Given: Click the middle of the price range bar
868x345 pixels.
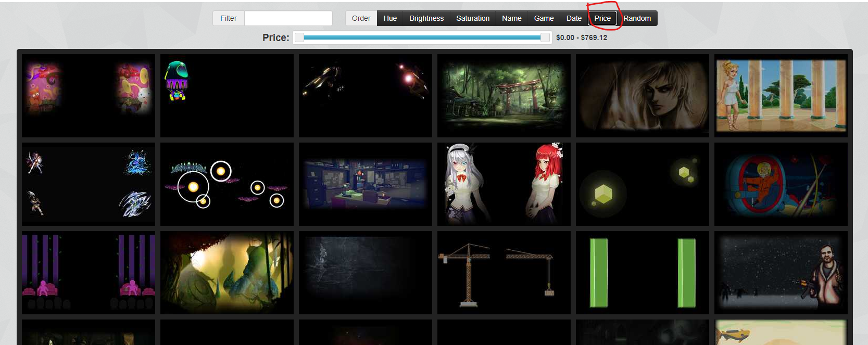Looking at the screenshot, I should [x=422, y=37].
